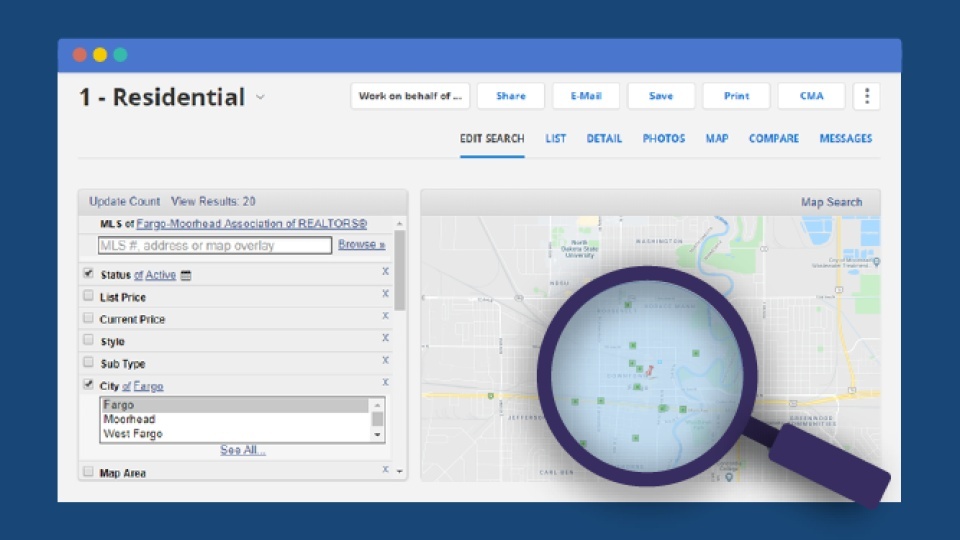960x540 pixels.
Task: Open the three-dot more options menu
Action: click(x=866, y=96)
